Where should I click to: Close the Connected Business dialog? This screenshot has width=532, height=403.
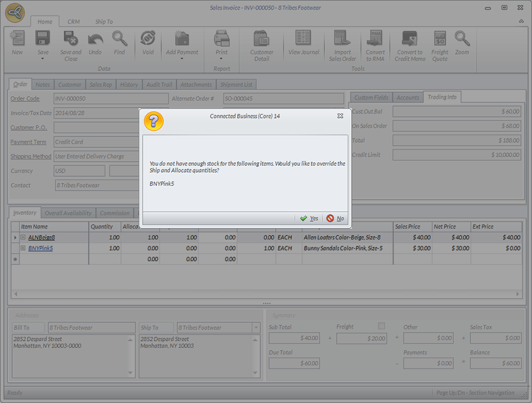point(340,116)
